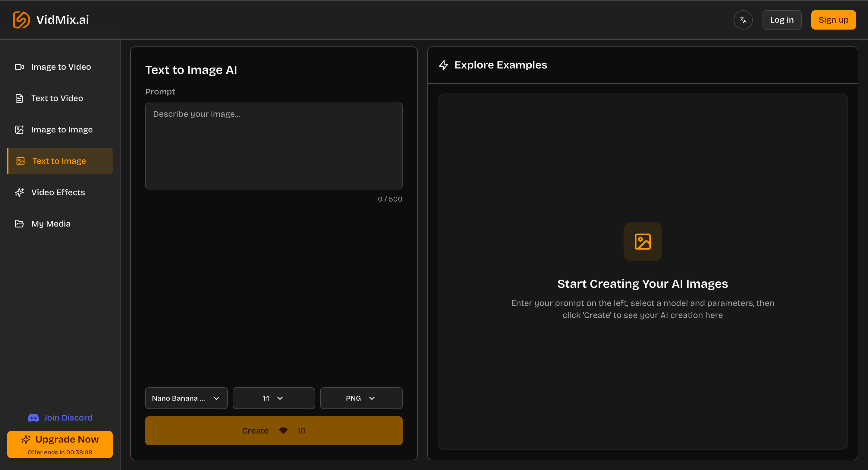The width and height of the screenshot is (868, 470).
Task: Open the PNG format dropdown
Action: pos(360,398)
